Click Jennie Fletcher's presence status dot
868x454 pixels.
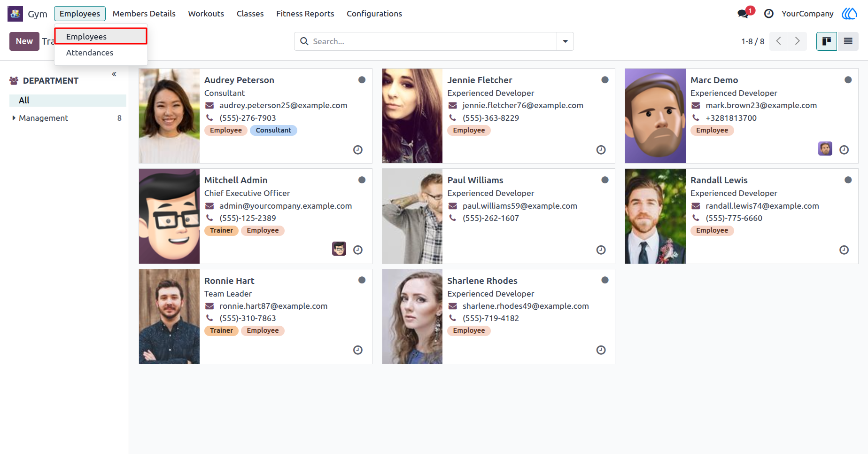pyautogui.click(x=605, y=80)
